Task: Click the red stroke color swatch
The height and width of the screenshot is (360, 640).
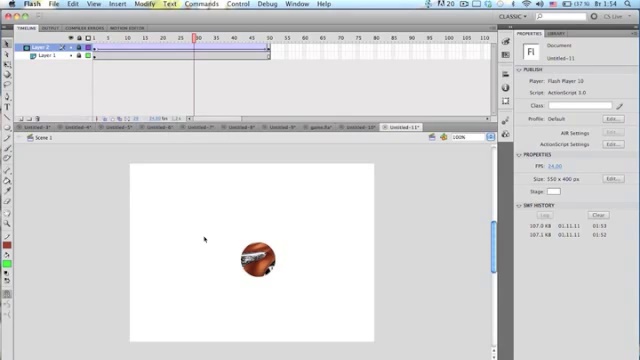Action: pyautogui.click(x=7, y=245)
